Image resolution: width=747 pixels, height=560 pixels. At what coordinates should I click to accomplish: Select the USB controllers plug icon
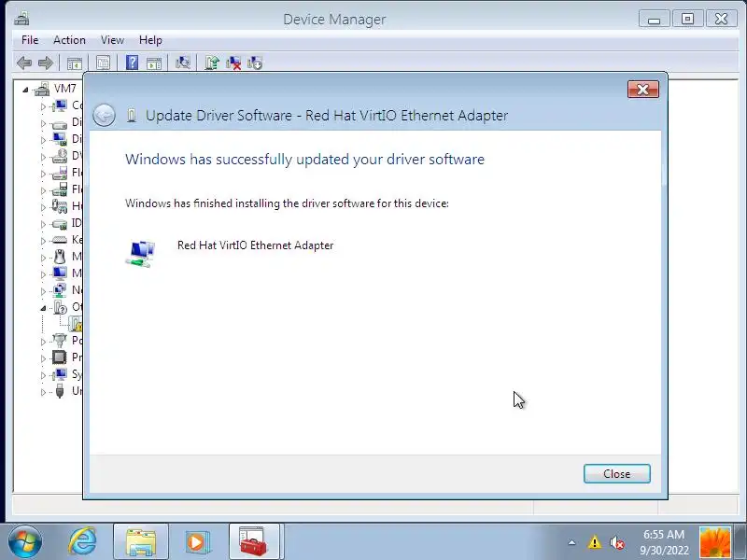pyautogui.click(x=60, y=391)
